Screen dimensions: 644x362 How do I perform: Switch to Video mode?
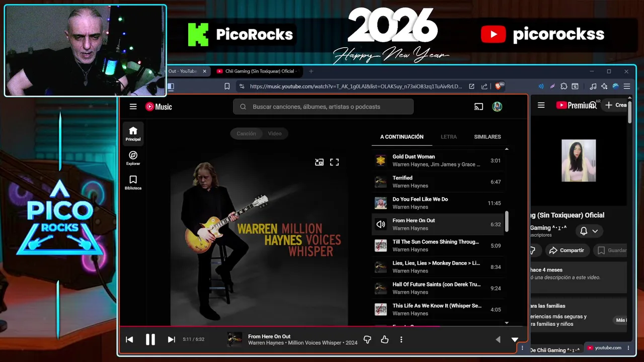(275, 133)
